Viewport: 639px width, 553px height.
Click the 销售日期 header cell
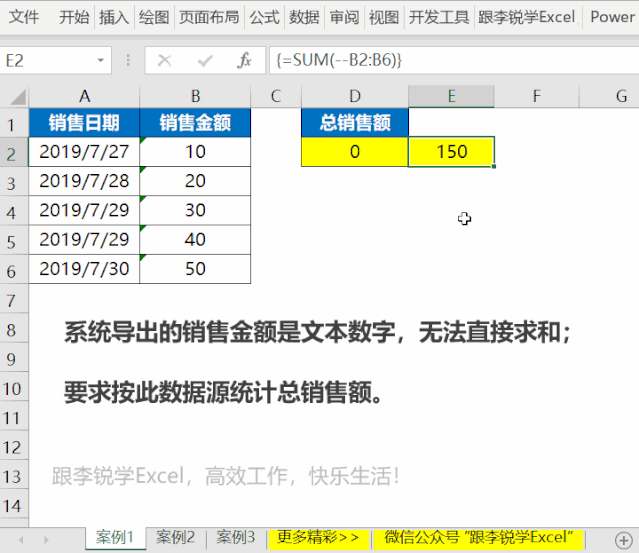[x=84, y=123]
